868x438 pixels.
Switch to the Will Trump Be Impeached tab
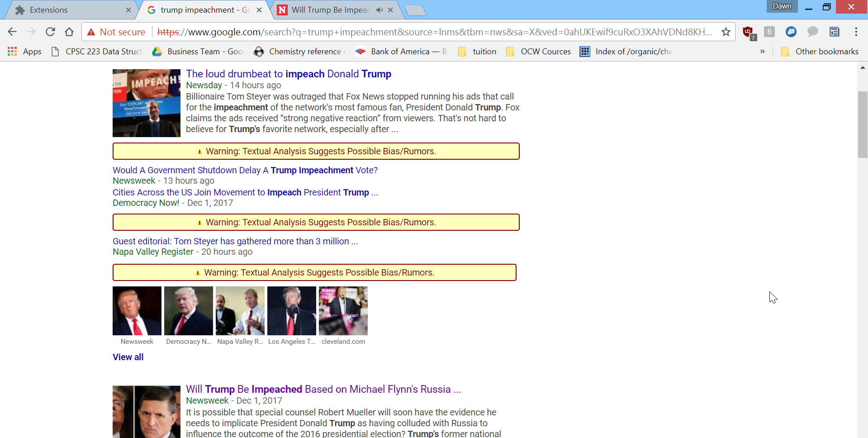pyautogui.click(x=335, y=10)
